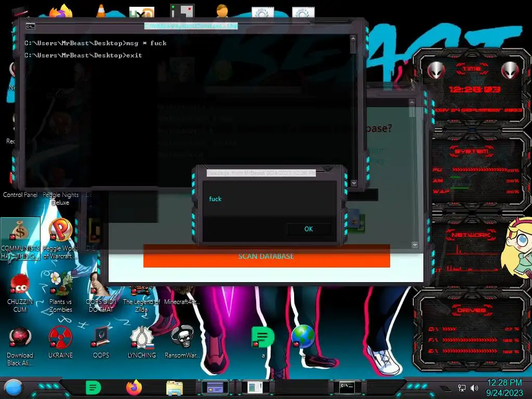Click the 'msg *' command line in cmd

pos(96,43)
